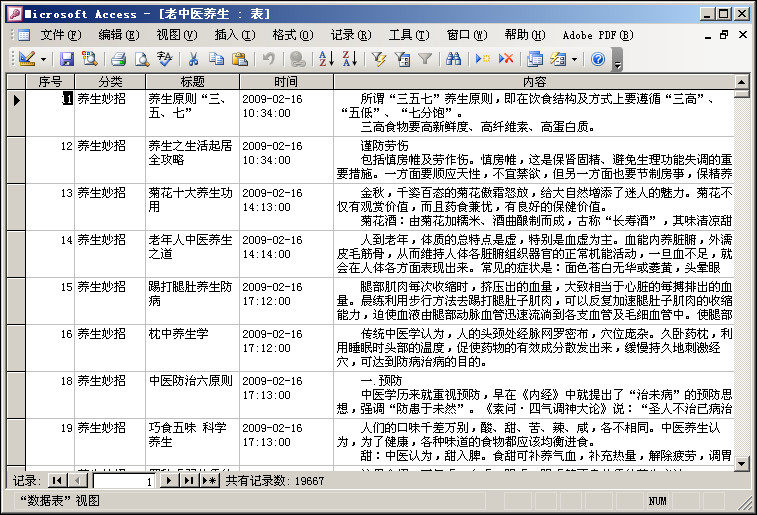Viewport: 757px width, 515px height.
Task: Open the 窗口(W) menu
Action: (467, 35)
